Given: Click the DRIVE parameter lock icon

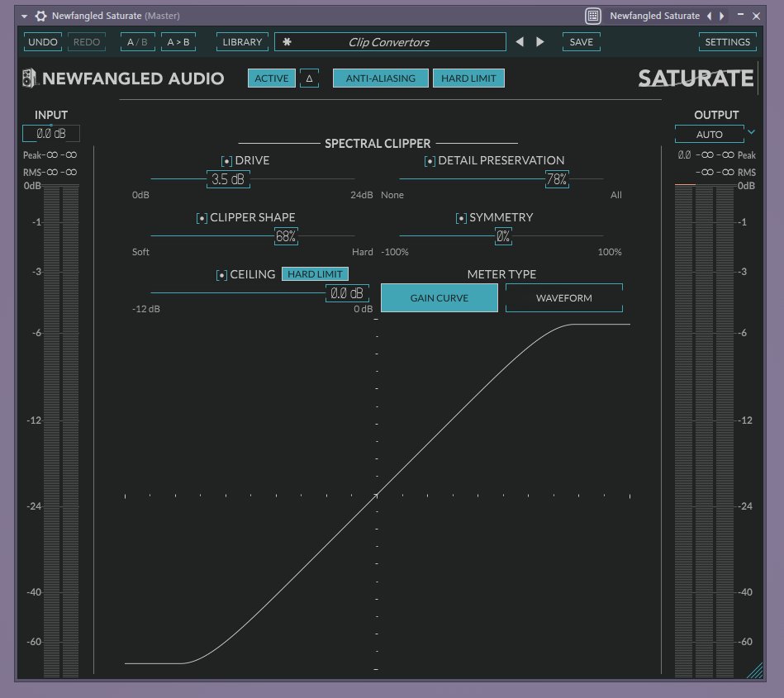Looking at the screenshot, I should tap(226, 161).
